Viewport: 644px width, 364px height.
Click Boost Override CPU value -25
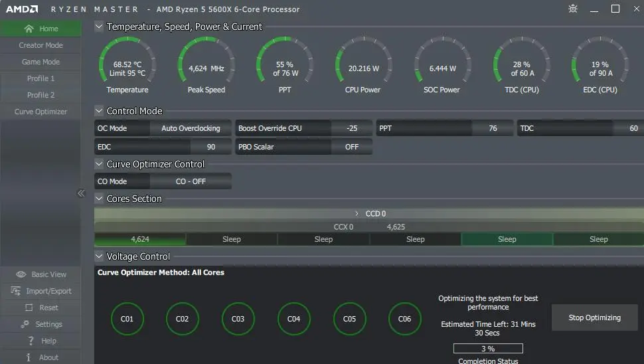pyautogui.click(x=352, y=128)
